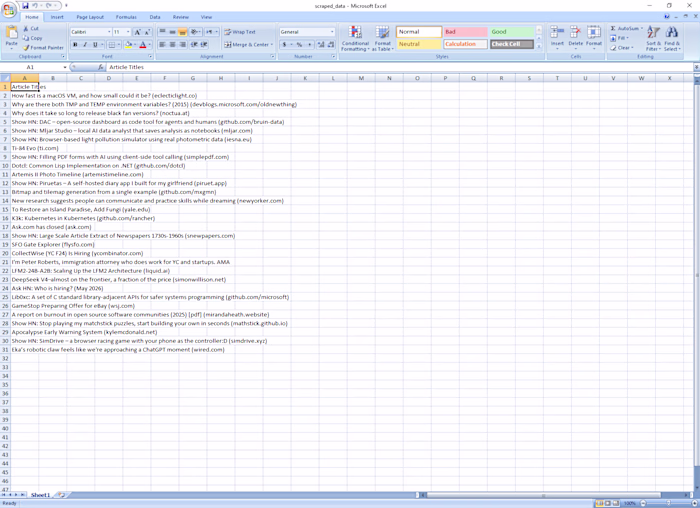Increase font size with Grow Font
700x508 pixels.
coord(138,32)
